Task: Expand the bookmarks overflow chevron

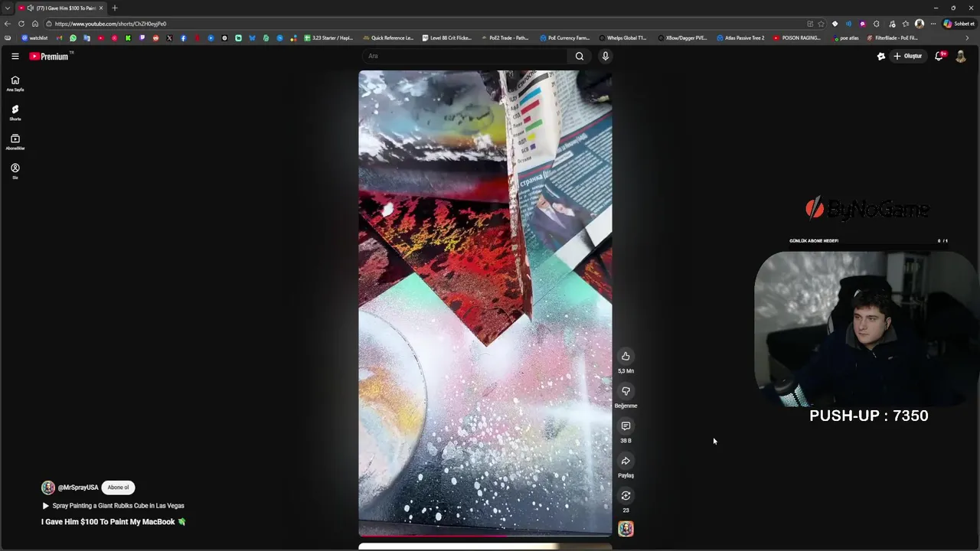Action: coord(967,37)
